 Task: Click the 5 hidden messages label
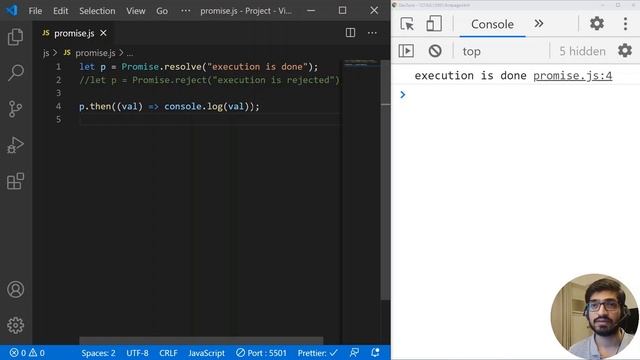click(582, 51)
